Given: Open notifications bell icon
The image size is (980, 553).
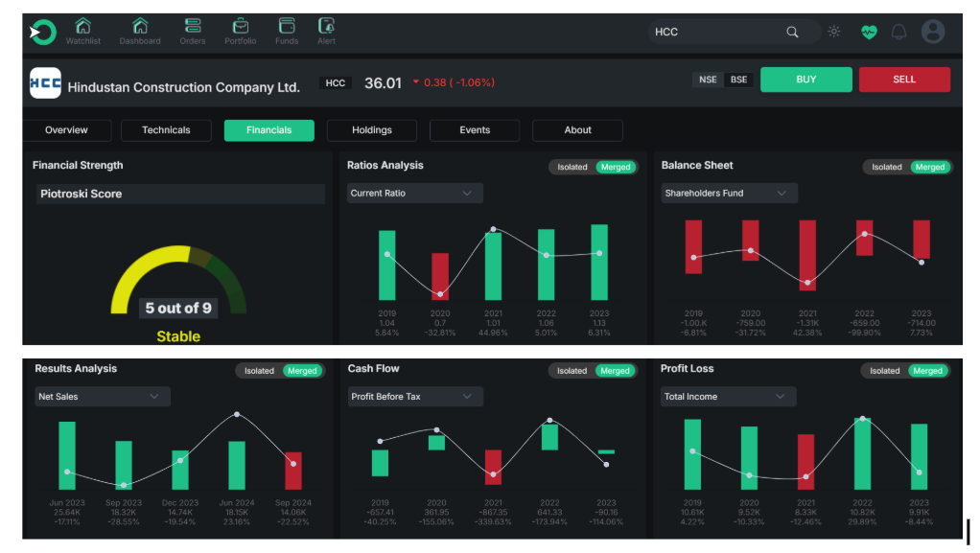Looking at the screenshot, I should [x=898, y=32].
